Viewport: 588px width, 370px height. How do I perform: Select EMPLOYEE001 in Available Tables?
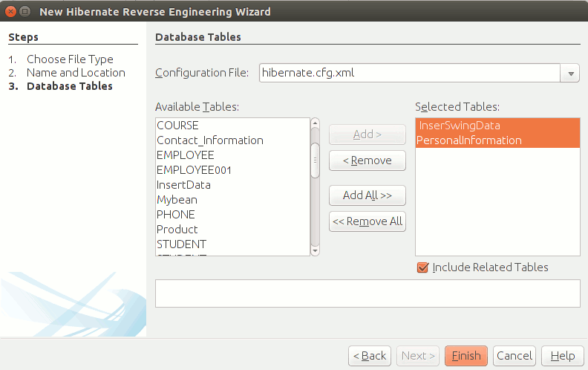pyautogui.click(x=194, y=170)
